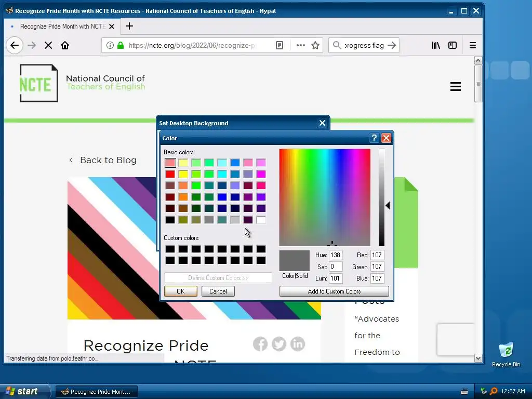Close the Recognize Pride Month tab
532x399 pixels.
[x=112, y=26]
